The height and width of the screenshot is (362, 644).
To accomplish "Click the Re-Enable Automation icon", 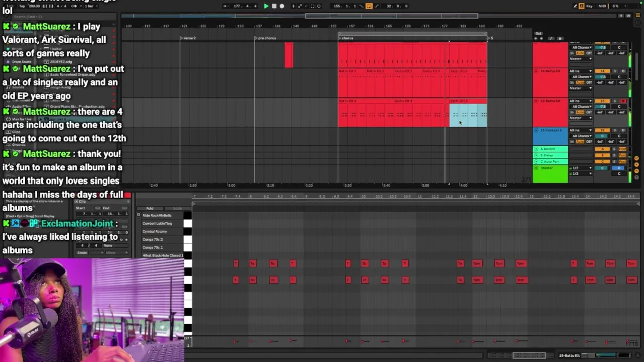I will (306, 6).
